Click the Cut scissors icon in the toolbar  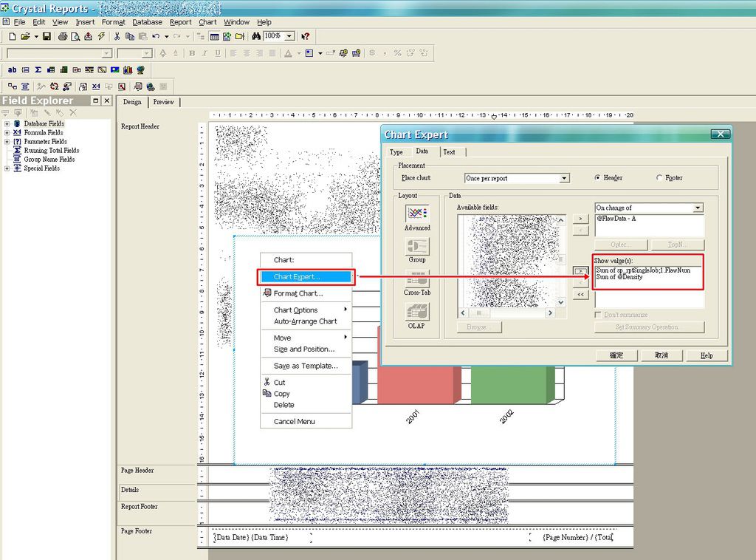tap(117, 36)
